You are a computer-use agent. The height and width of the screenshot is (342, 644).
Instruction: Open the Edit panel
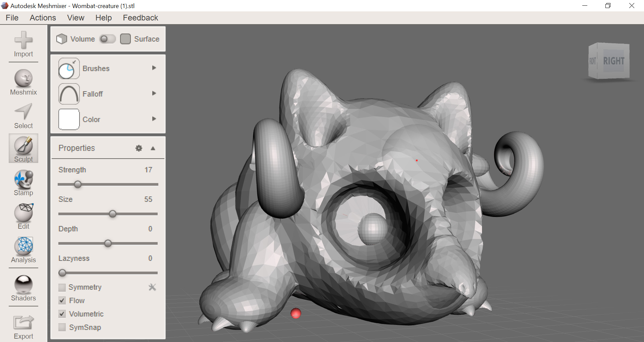[23, 215]
